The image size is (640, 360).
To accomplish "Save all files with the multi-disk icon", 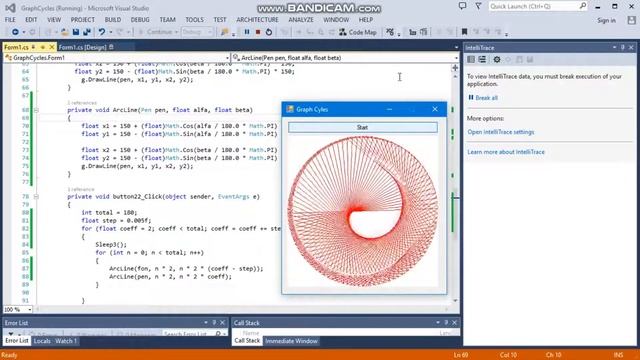I will tap(87, 32).
